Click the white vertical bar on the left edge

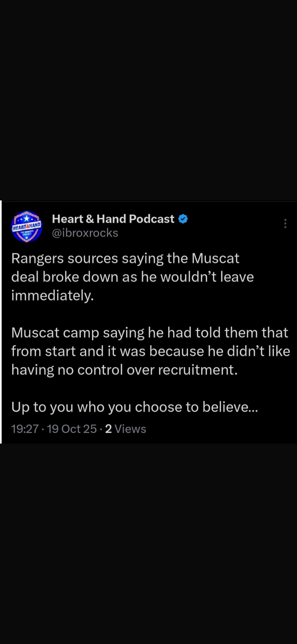(1, 322)
